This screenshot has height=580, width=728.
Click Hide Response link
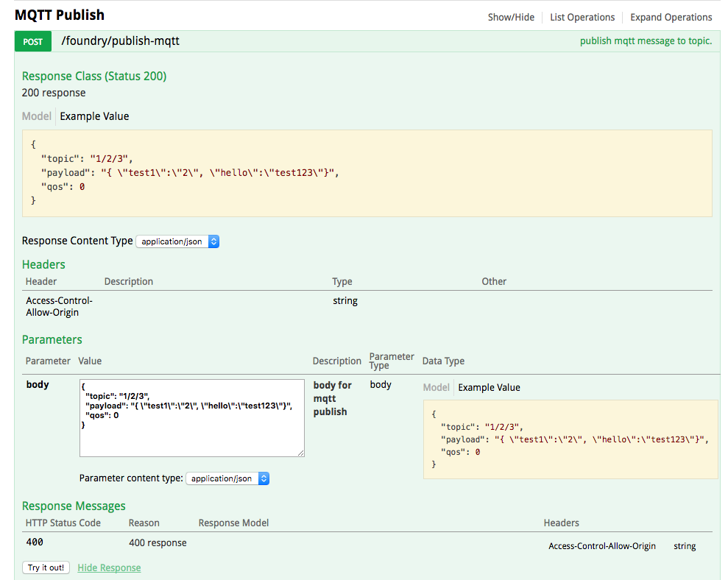(109, 567)
